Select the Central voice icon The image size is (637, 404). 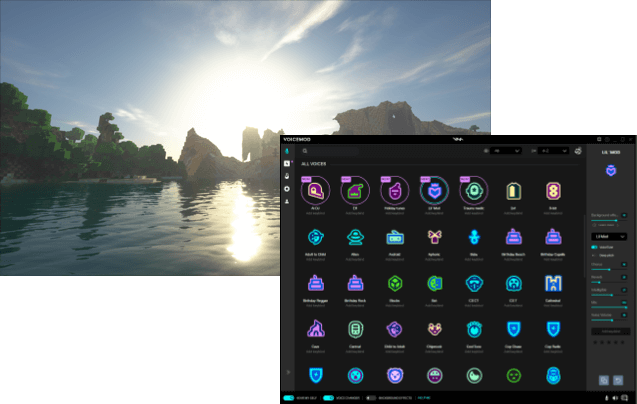click(x=355, y=329)
